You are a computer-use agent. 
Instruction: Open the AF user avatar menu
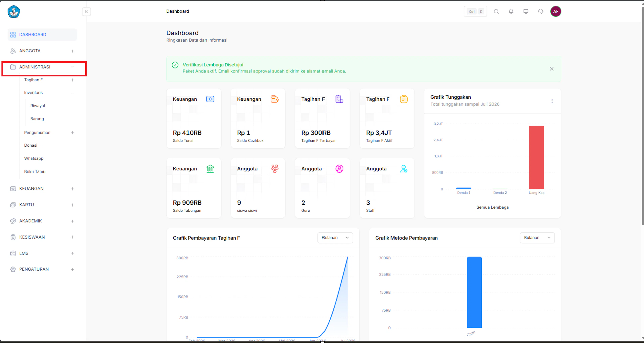click(x=555, y=12)
